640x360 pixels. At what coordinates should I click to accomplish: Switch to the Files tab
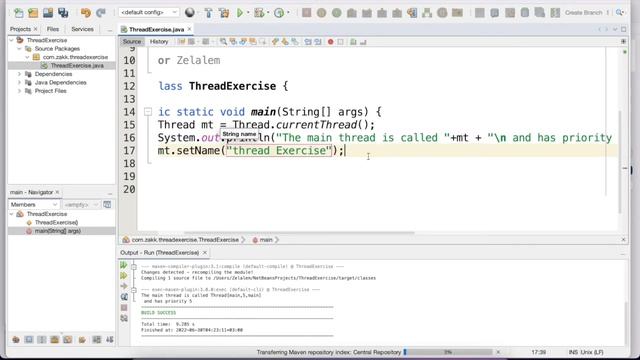[53, 29]
